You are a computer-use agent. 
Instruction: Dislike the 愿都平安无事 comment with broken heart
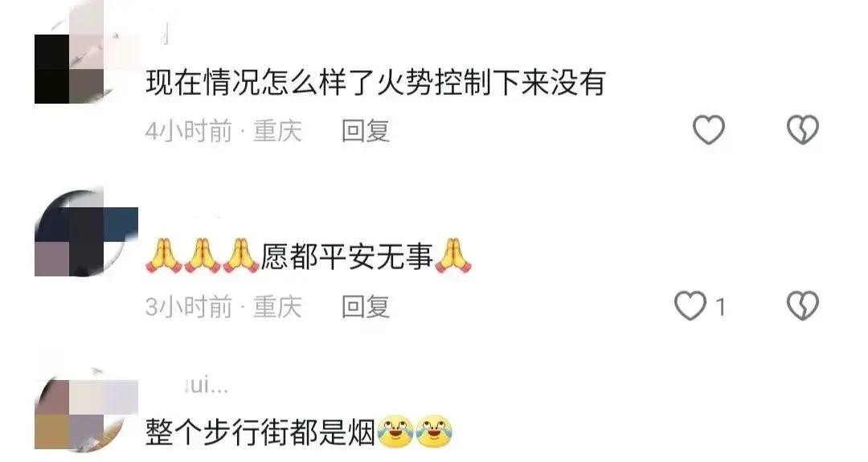click(x=803, y=306)
